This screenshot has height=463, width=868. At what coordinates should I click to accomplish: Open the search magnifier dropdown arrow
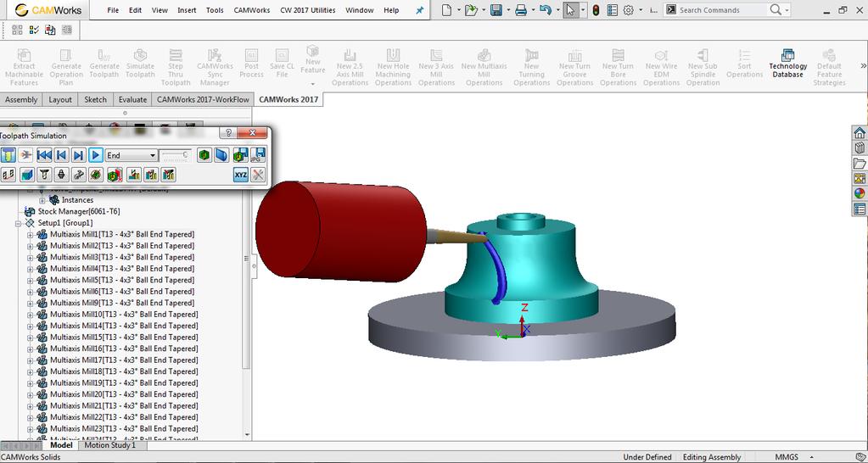coord(787,10)
